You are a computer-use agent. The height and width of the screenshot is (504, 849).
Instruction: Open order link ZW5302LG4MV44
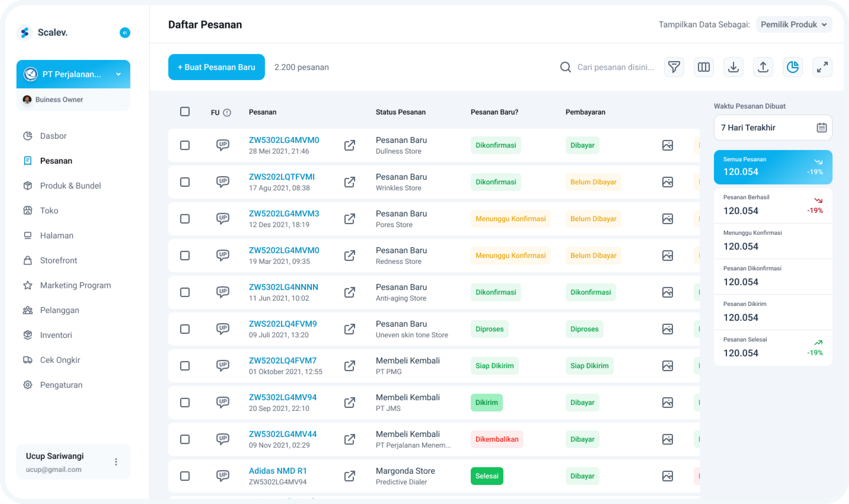(283, 434)
